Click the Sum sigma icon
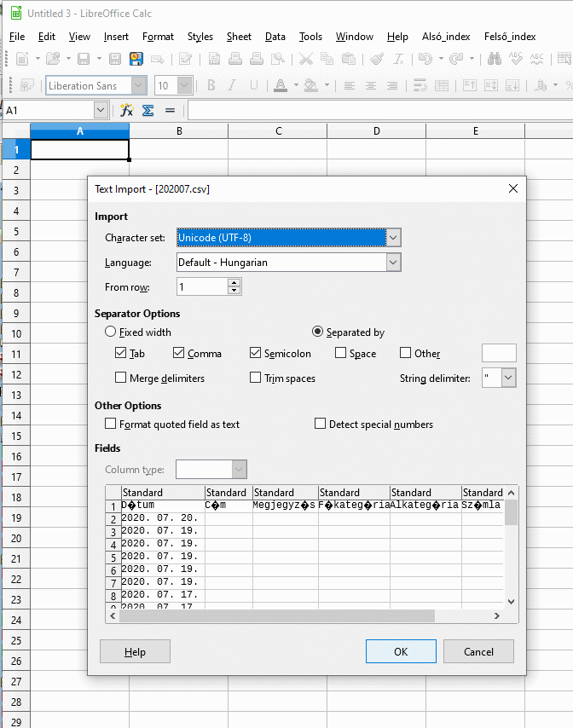 148,111
